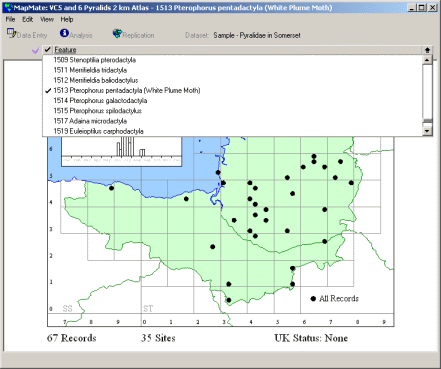
Task: Open the View menu
Action: click(x=47, y=19)
